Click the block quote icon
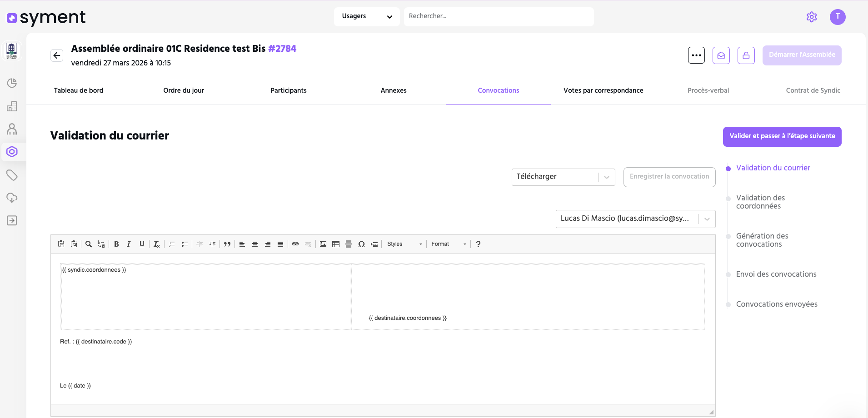The width and height of the screenshot is (868, 418). (x=227, y=244)
